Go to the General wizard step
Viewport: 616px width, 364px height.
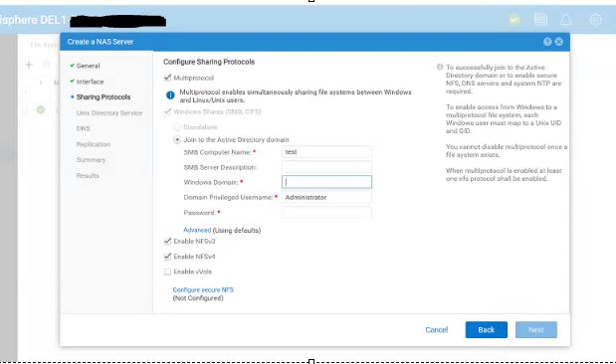coord(88,66)
